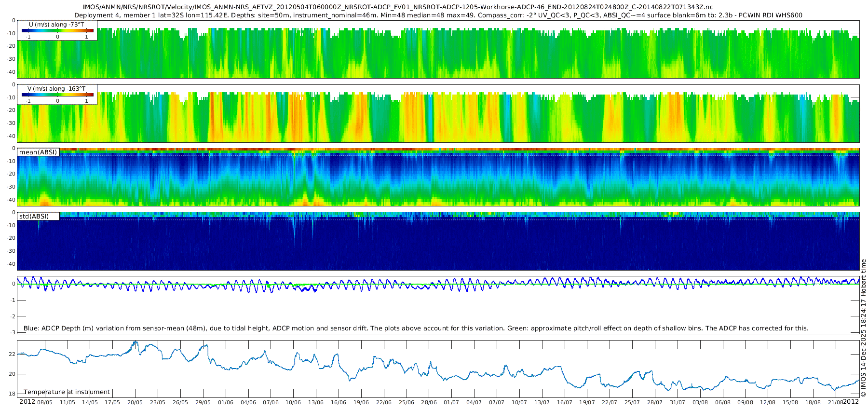
Task: Select the 21/08 date tick on the time axis
Action: tap(836, 402)
